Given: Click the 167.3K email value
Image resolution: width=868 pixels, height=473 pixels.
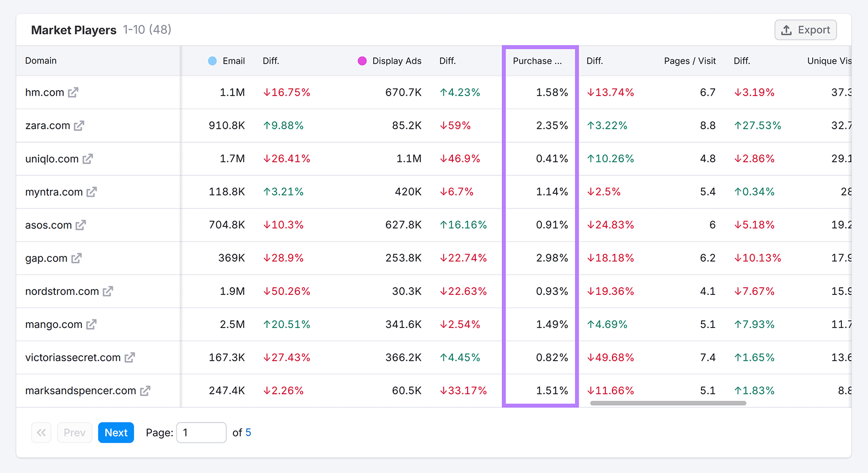Looking at the screenshot, I should pyautogui.click(x=227, y=357).
